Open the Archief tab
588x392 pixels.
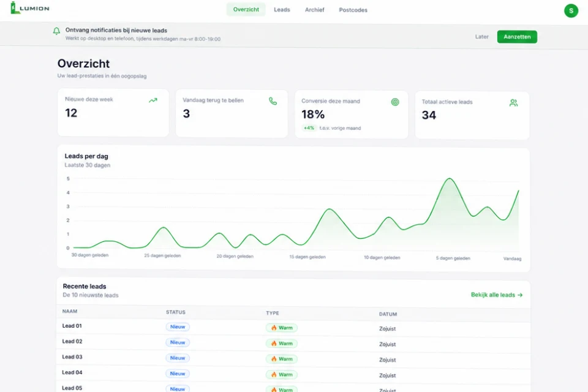coord(314,10)
